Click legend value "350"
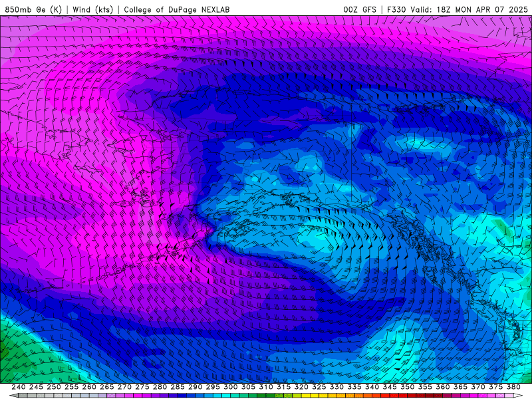The image size is (532, 399). (408, 387)
